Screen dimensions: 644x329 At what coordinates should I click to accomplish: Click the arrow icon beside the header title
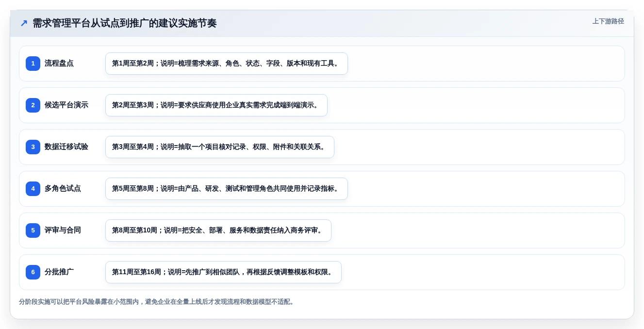pos(24,23)
